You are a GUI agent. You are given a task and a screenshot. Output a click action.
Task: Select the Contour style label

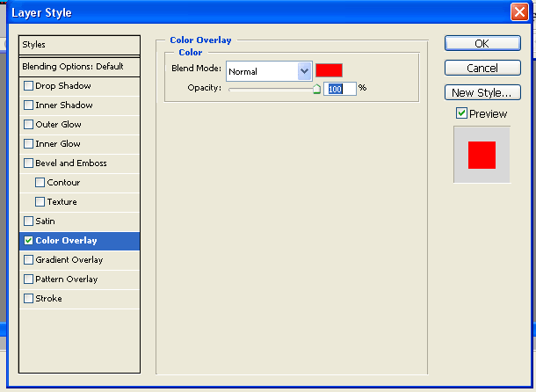click(x=63, y=182)
